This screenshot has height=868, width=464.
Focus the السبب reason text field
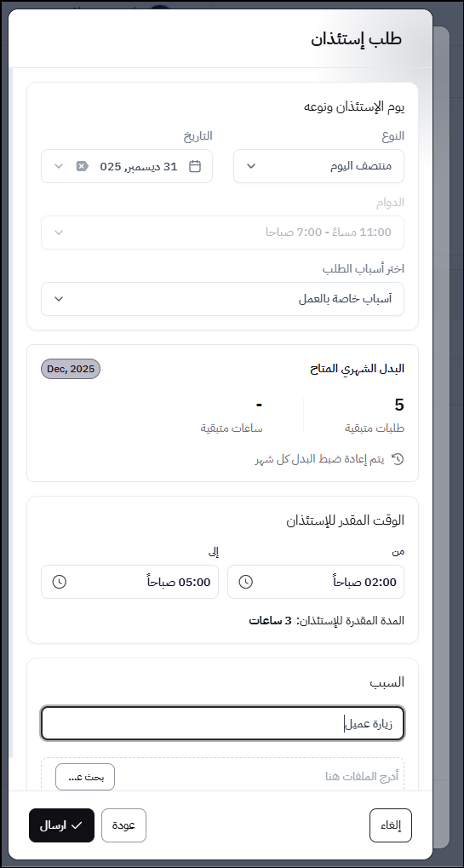point(222,723)
